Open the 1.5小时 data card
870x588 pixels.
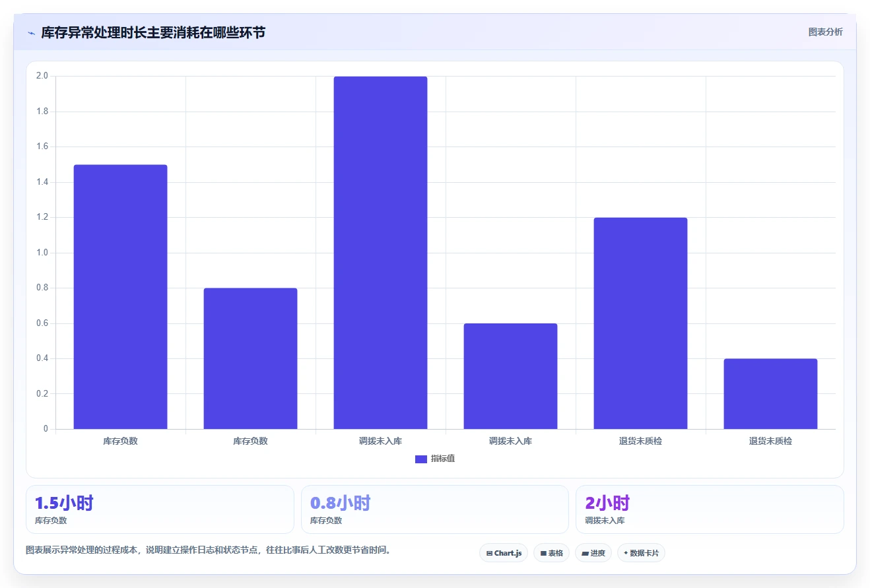pyautogui.click(x=160, y=509)
